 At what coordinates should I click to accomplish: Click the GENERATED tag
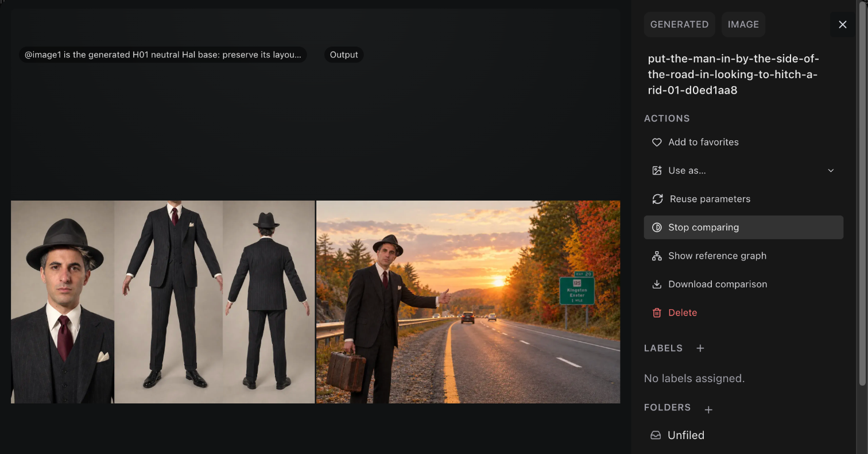point(679,25)
